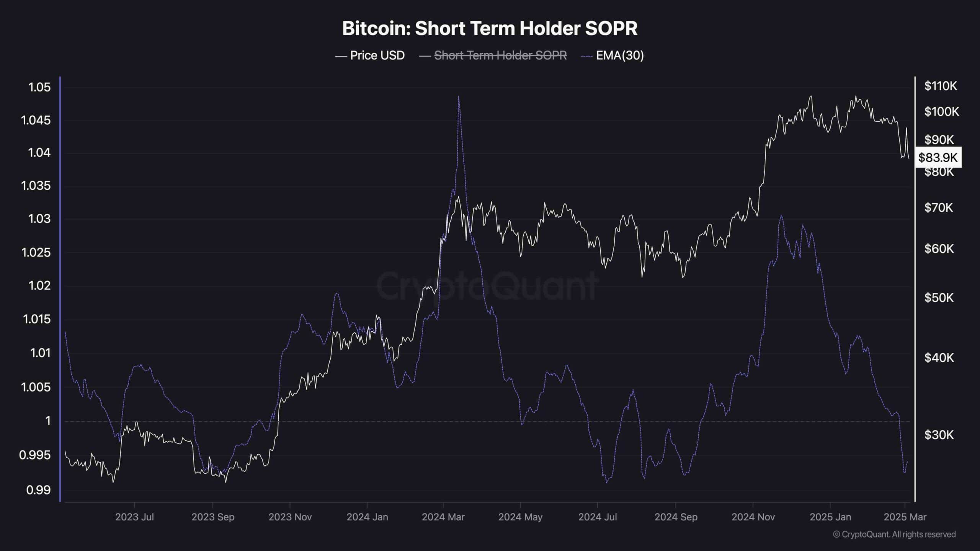Image resolution: width=980 pixels, height=551 pixels.
Task: Click the gray SOPR legend line marker
Action: pos(425,56)
